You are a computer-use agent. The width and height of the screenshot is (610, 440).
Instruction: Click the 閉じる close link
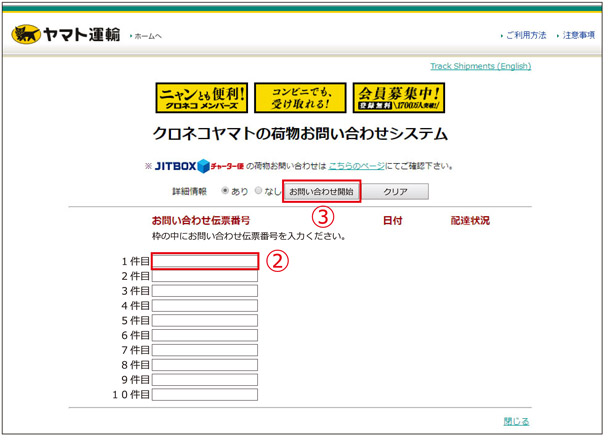pyautogui.click(x=516, y=422)
